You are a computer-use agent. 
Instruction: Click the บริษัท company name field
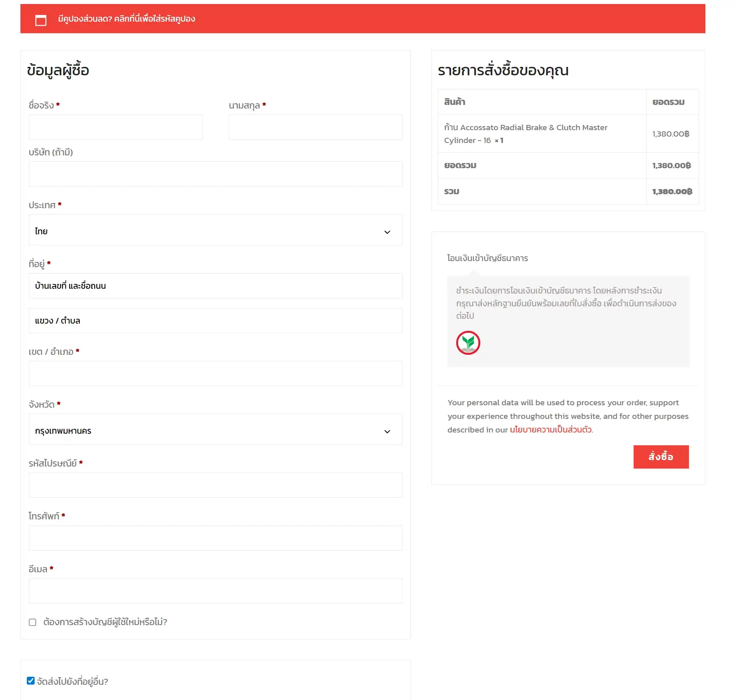tap(215, 174)
